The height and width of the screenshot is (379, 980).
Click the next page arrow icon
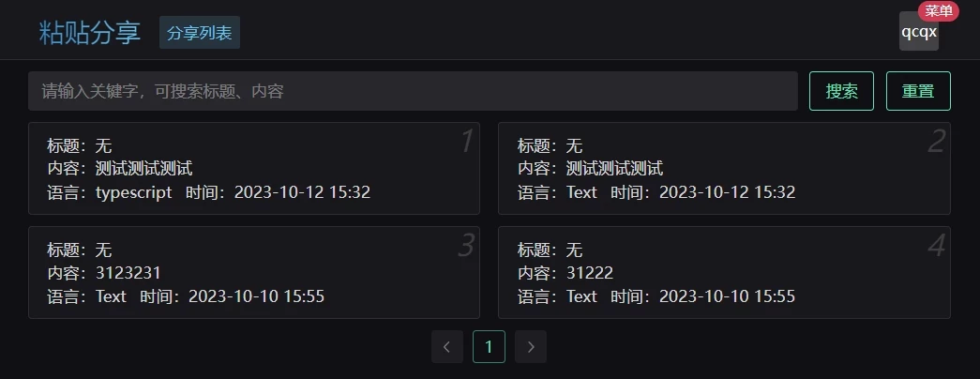pyautogui.click(x=531, y=347)
